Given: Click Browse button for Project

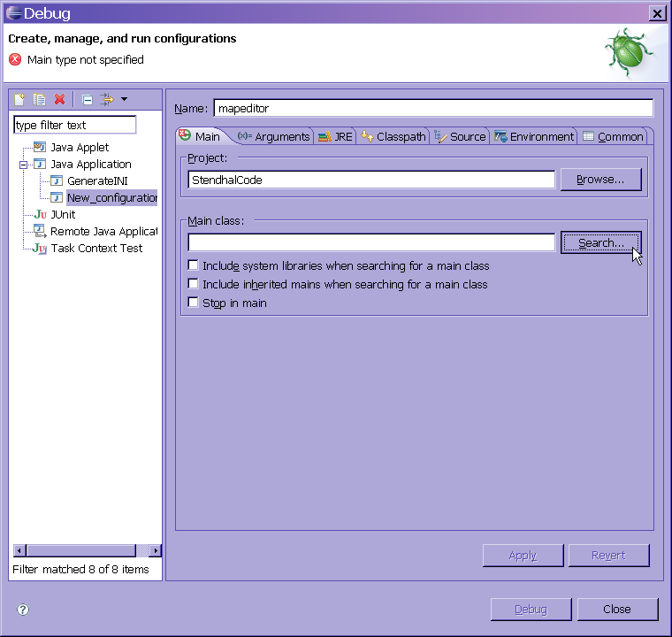Looking at the screenshot, I should tap(600, 180).
